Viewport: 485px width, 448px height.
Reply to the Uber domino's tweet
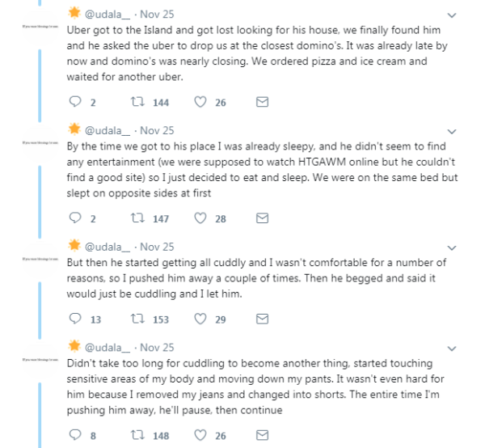pyautogui.click(x=75, y=102)
